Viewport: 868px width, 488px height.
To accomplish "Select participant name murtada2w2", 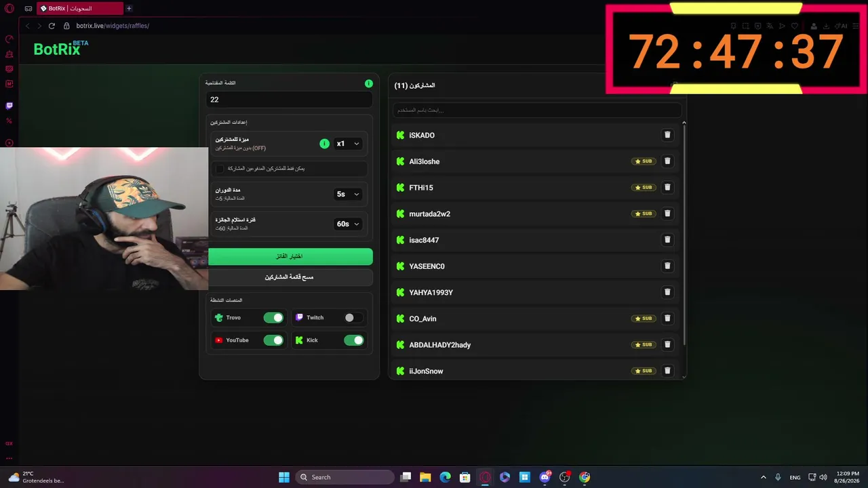I will [430, 214].
